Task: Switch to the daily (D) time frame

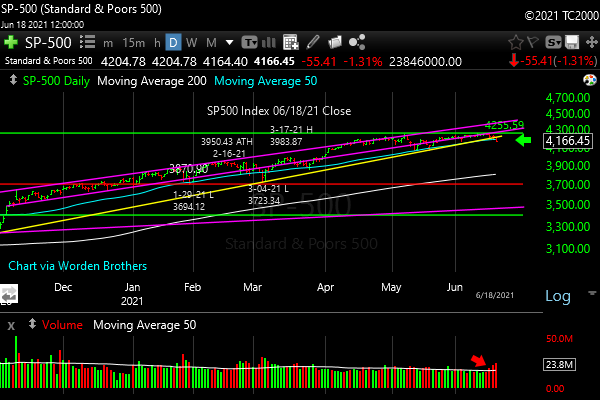Action: pyautogui.click(x=173, y=43)
